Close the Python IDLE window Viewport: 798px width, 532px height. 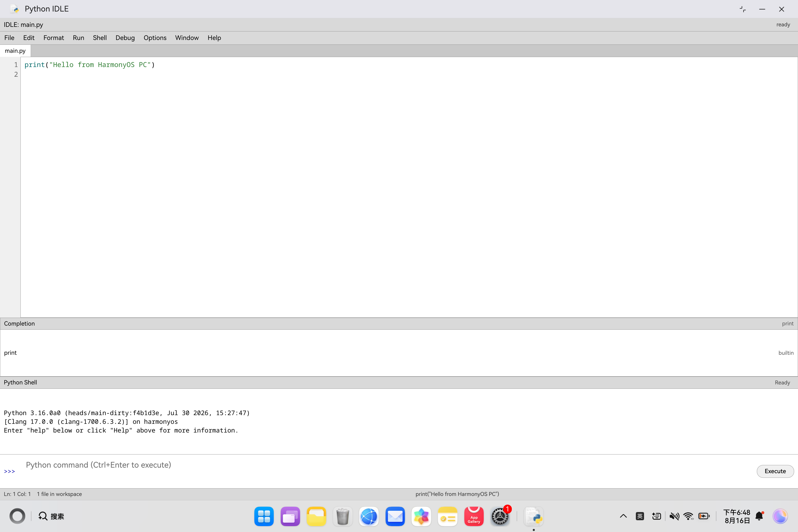[x=781, y=9]
